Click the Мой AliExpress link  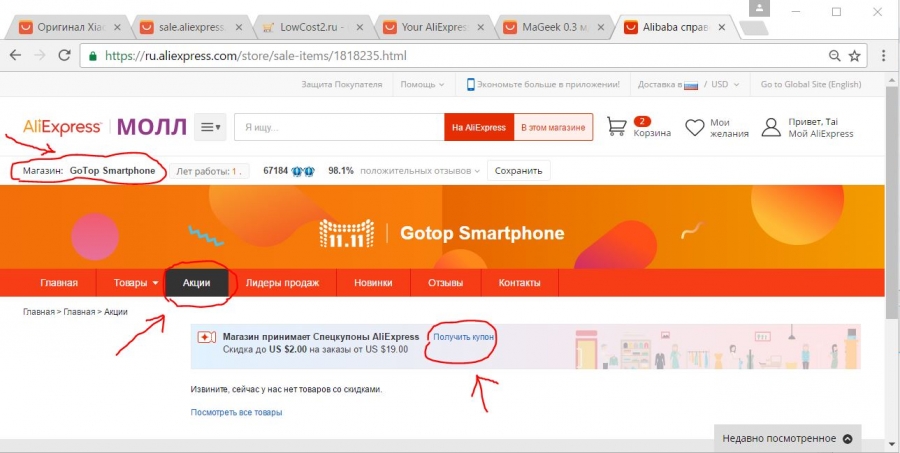click(x=821, y=134)
